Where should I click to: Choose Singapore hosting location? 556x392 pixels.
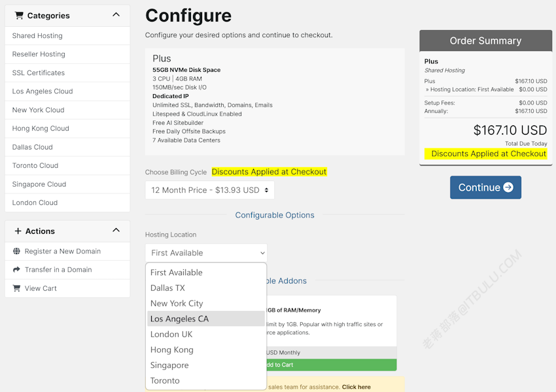[x=206, y=365]
